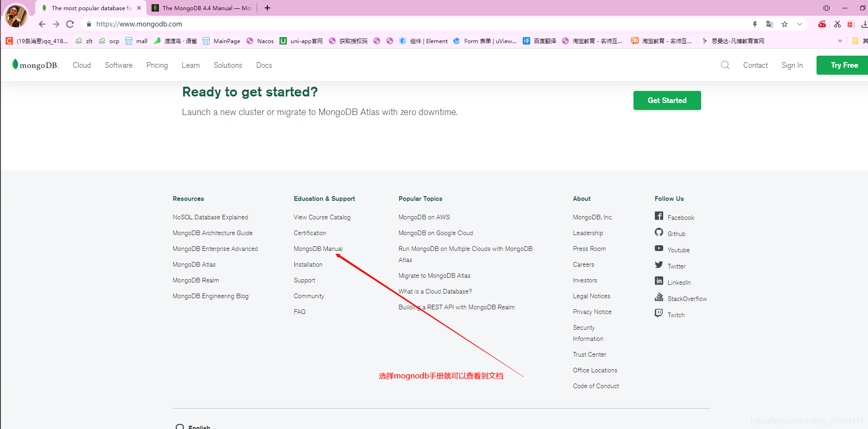Open the Solutions navigation menu

pos(228,65)
